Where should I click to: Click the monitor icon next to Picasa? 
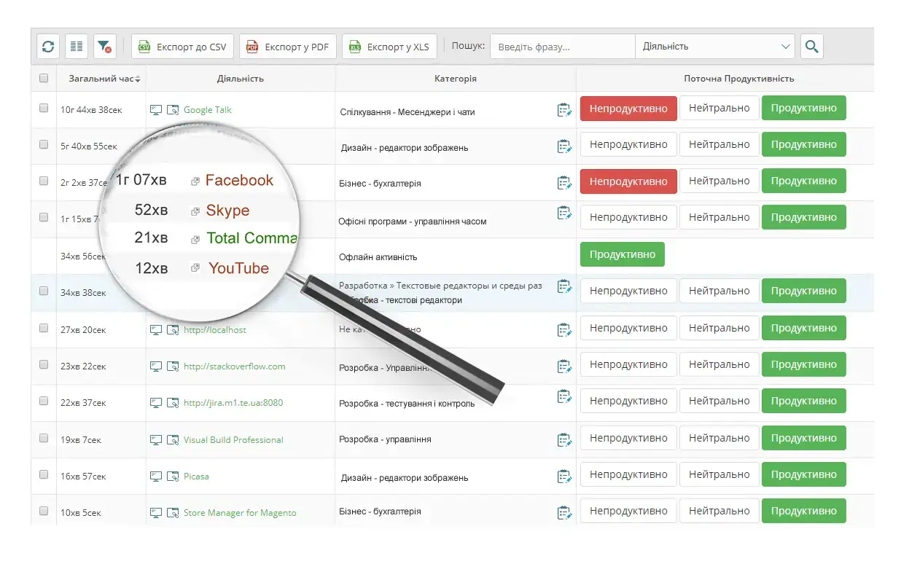tap(155, 476)
